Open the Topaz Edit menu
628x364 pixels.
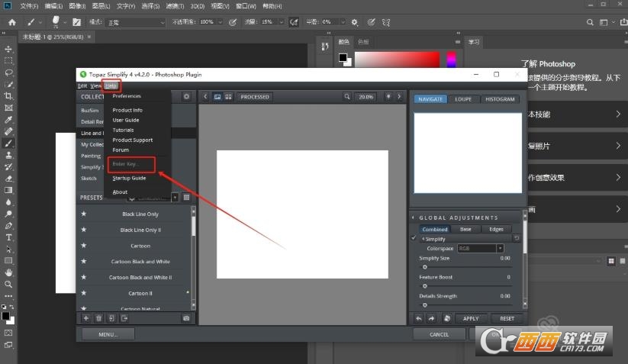(x=82, y=85)
